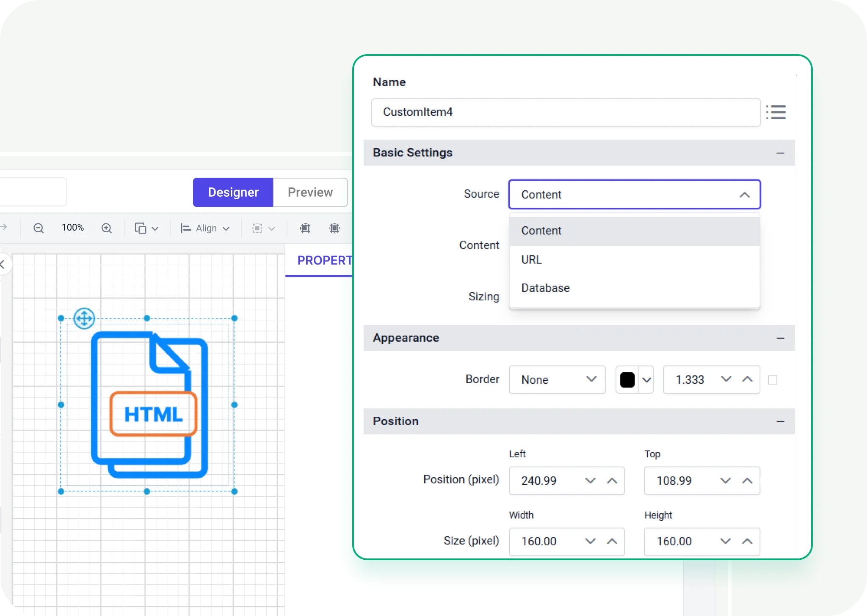Toggle the checkbox next to the border width
The width and height of the screenshot is (867, 616).
774,380
